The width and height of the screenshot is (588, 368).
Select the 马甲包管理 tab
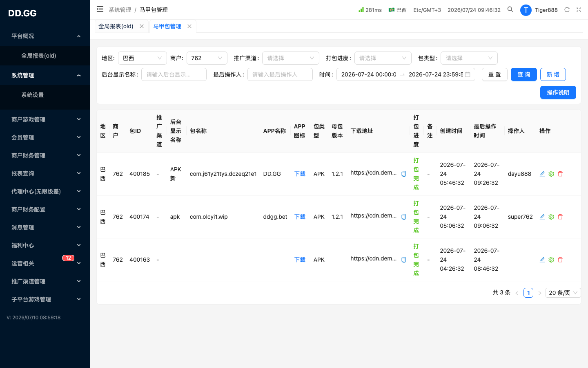[x=167, y=26]
